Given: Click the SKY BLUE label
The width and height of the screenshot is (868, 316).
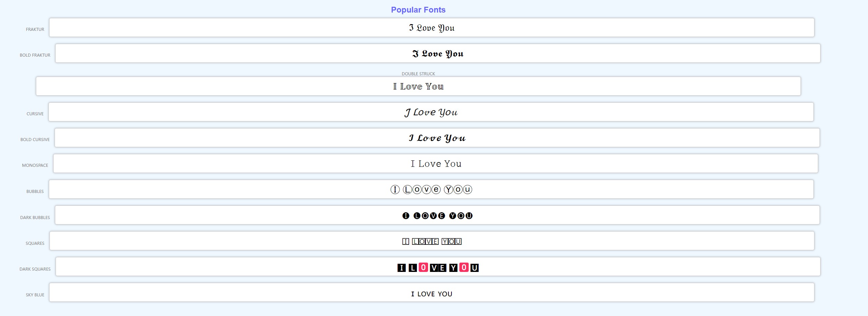Looking at the screenshot, I should 35,295.
